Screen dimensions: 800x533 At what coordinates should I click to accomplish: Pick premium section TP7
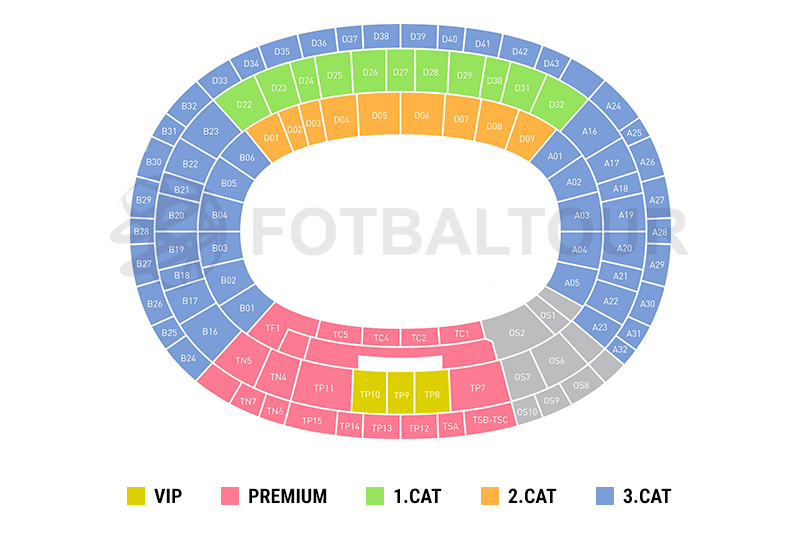pyautogui.click(x=477, y=388)
